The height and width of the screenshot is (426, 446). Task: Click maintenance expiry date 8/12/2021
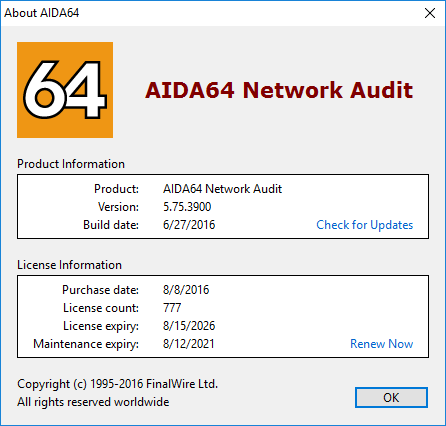point(189,344)
